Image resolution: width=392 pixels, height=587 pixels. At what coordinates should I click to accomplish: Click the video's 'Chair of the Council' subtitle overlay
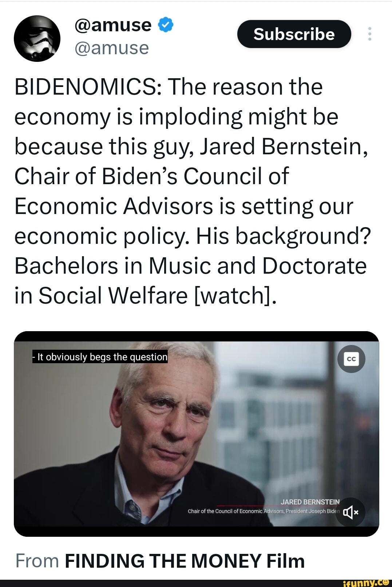tap(264, 511)
